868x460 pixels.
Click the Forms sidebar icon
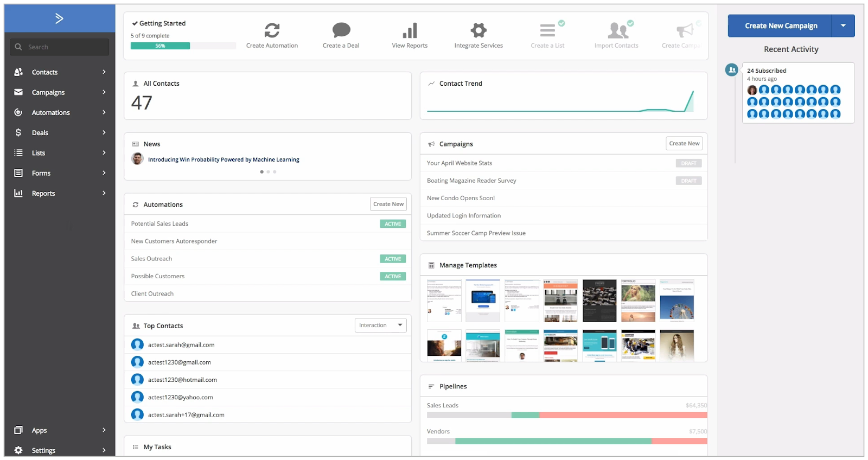pyautogui.click(x=18, y=173)
